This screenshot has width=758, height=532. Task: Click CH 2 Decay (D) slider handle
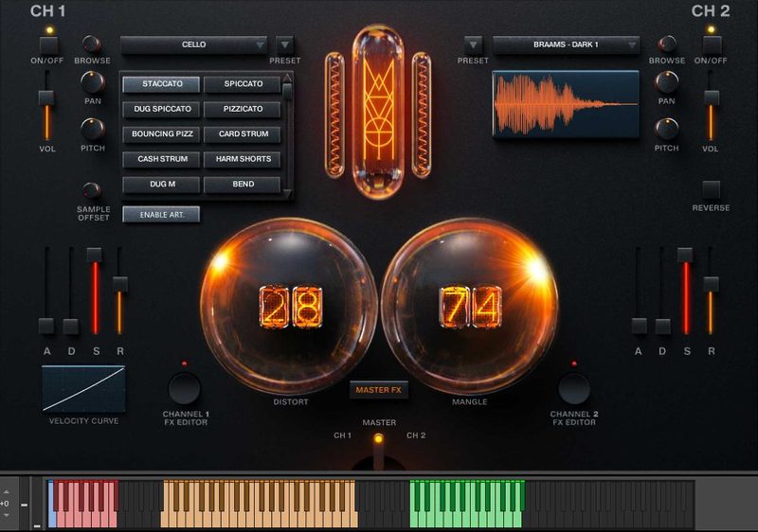(x=662, y=327)
